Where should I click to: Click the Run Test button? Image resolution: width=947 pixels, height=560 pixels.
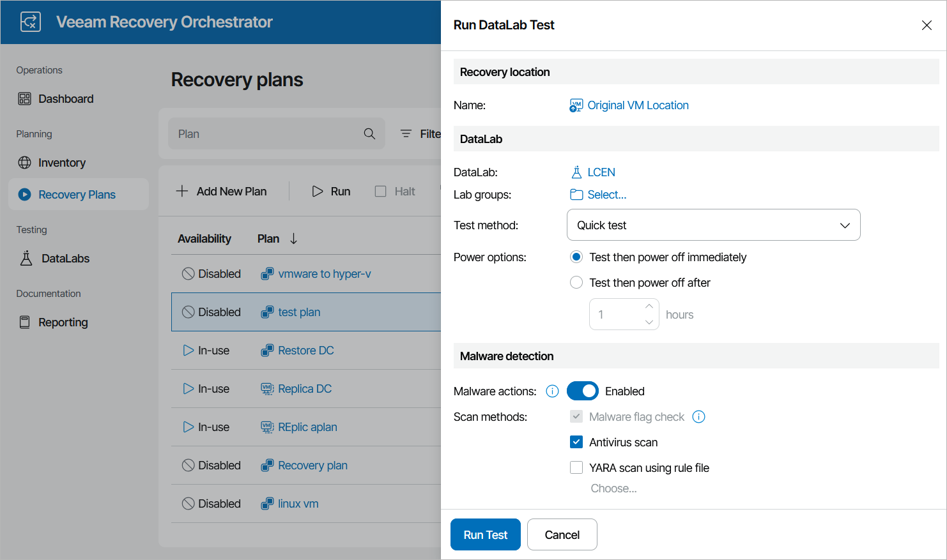pyautogui.click(x=485, y=535)
